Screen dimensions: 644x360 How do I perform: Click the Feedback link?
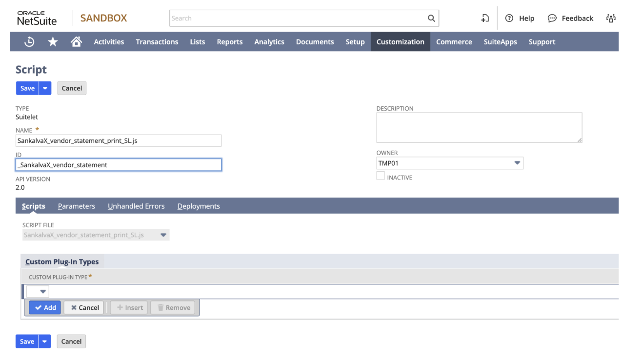(577, 19)
